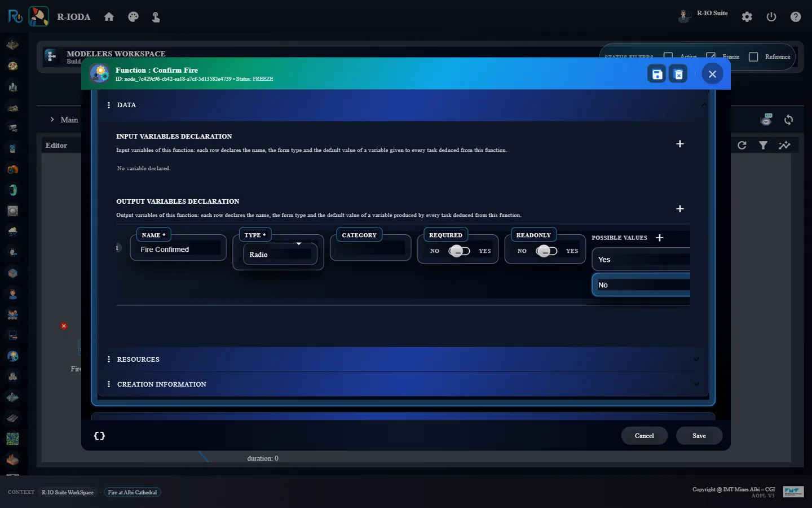This screenshot has height=508, width=812.
Task: Add a new input variable with plus
Action: coord(680,144)
